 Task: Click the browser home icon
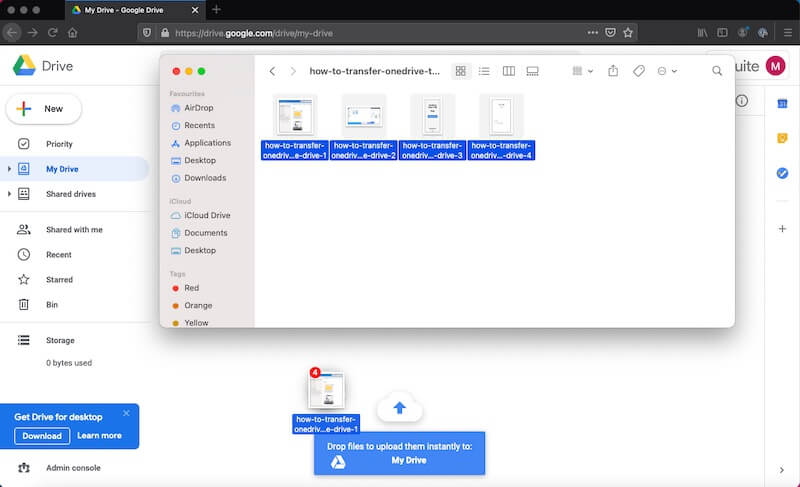coord(72,33)
